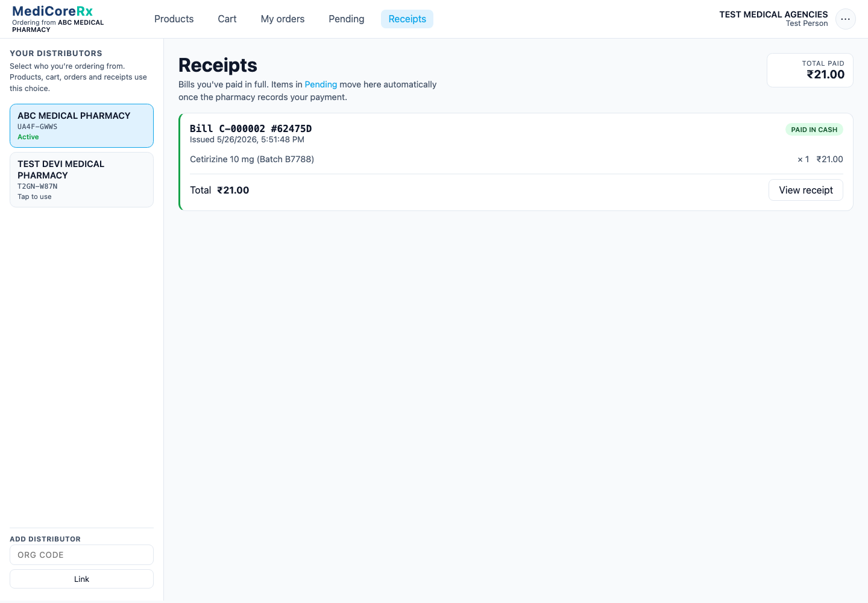Click the Tap to use label
This screenshot has height=603, width=868.
[34, 197]
